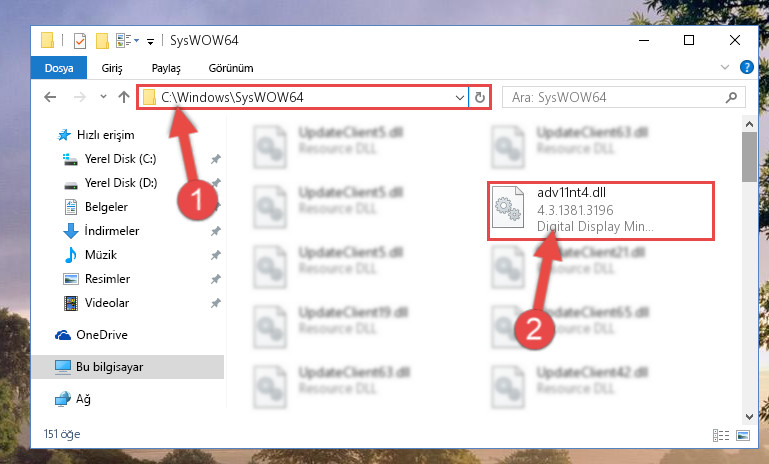Open the Help question mark icon

[x=746, y=67]
